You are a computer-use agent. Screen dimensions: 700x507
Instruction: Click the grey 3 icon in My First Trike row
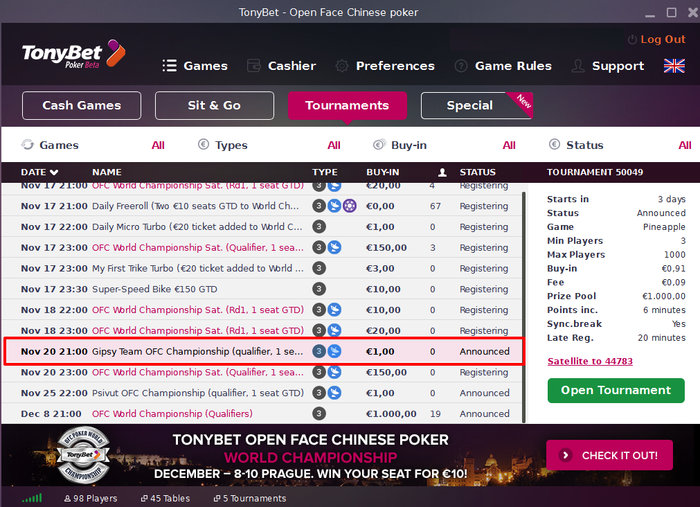[x=319, y=268]
